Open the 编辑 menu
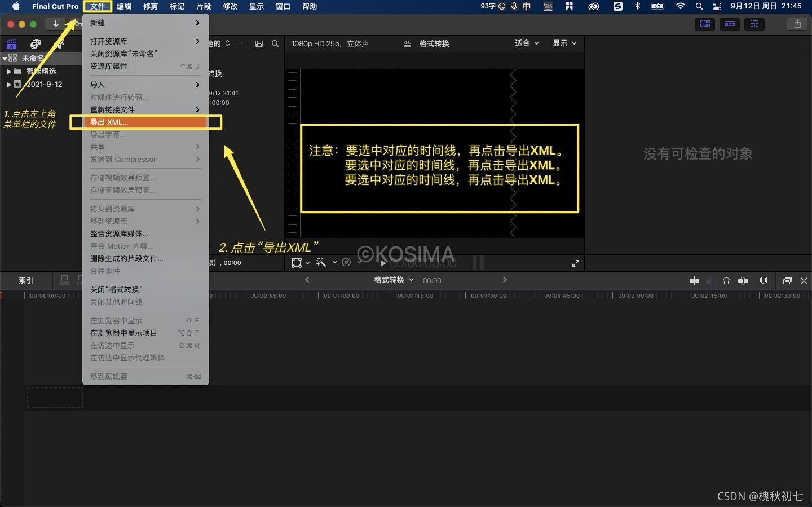The height and width of the screenshot is (507, 812). pos(124,6)
